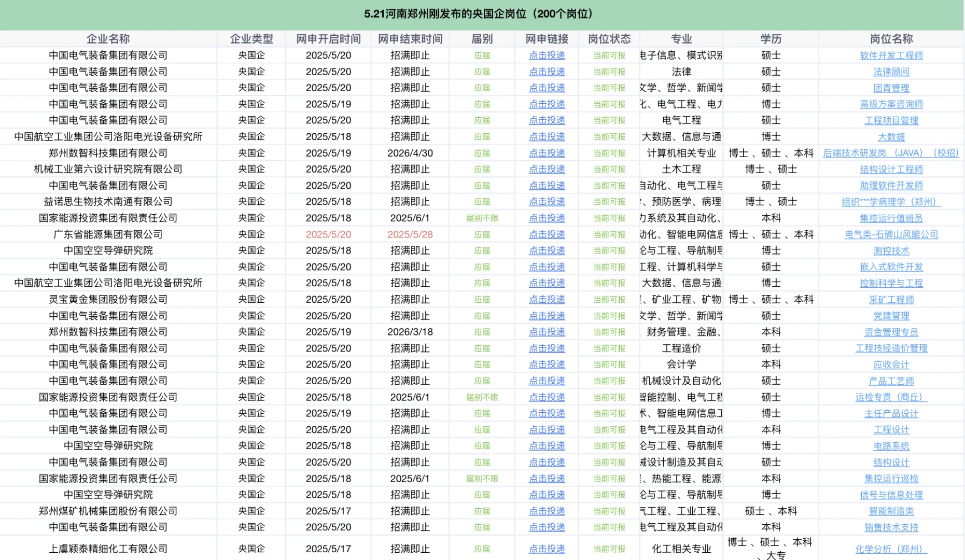The width and height of the screenshot is (965, 560).
Task: Select the 土木工程 major cell
Action: pos(681,169)
